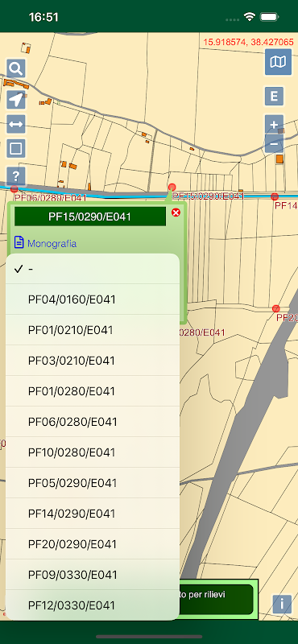Zoom in with the plus button
The width and height of the screenshot is (298, 644).
click(274, 124)
